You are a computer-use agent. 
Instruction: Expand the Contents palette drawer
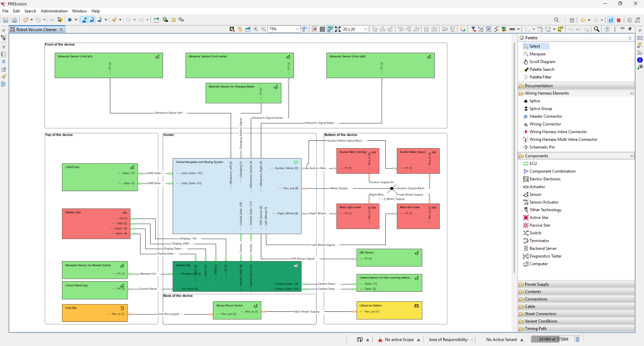(576, 292)
